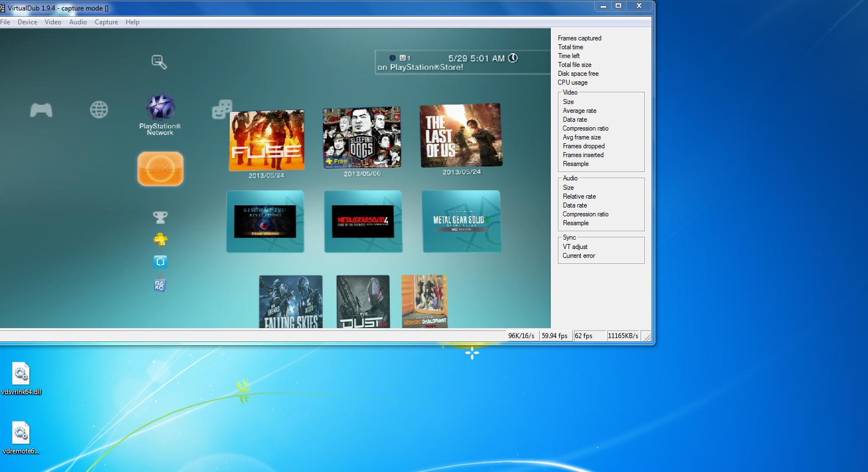Select the XMB Friends faces icon

click(x=222, y=110)
